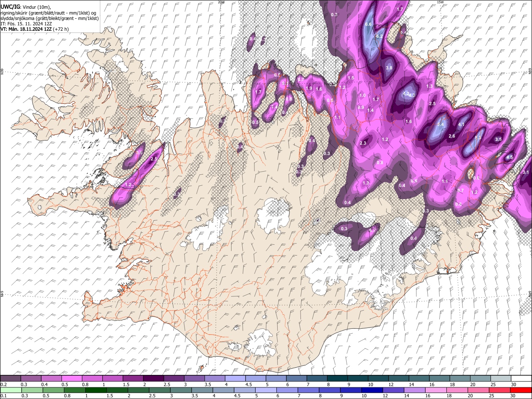Pick the bright pink 0.5–0.8 snow legend swatch
532x399 pixels.
click(x=71, y=379)
